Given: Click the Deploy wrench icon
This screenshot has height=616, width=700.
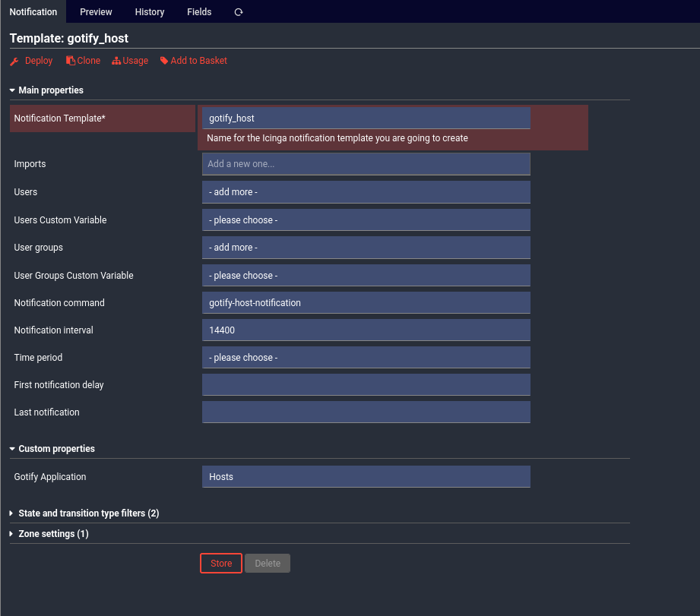Looking at the screenshot, I should pyautogui.click(x=14, y=62).
